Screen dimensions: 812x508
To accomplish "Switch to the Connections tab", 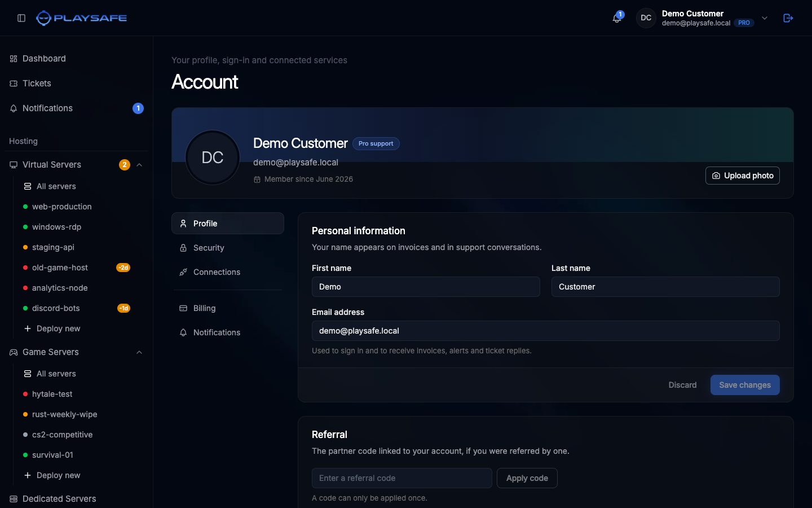I will coord(228,272).
